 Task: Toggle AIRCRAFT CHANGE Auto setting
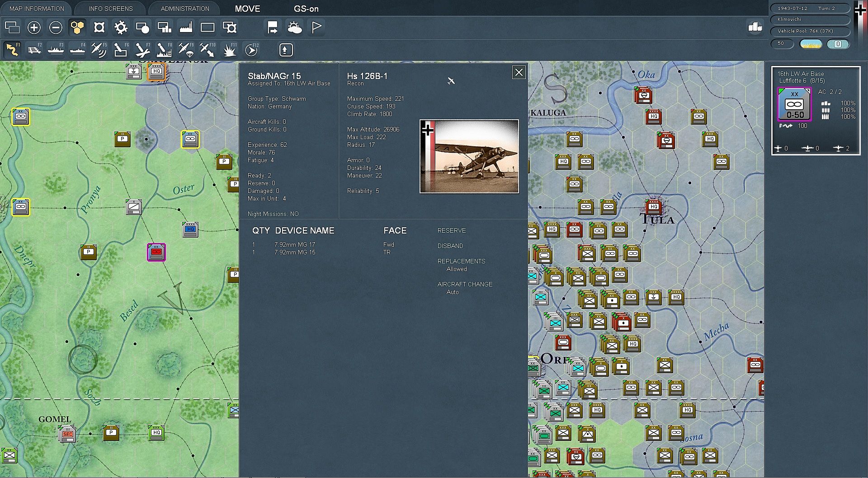click(x=453, y=292)
